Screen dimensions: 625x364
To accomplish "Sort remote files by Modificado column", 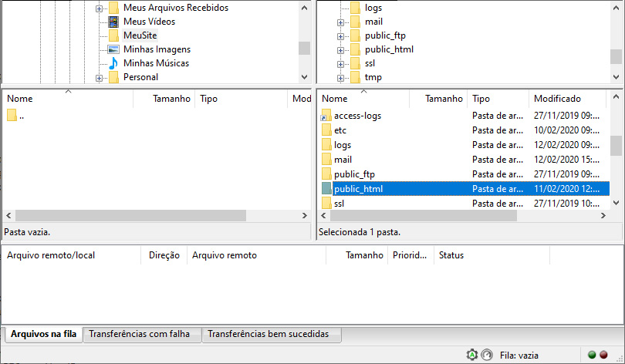I will 557,99.
